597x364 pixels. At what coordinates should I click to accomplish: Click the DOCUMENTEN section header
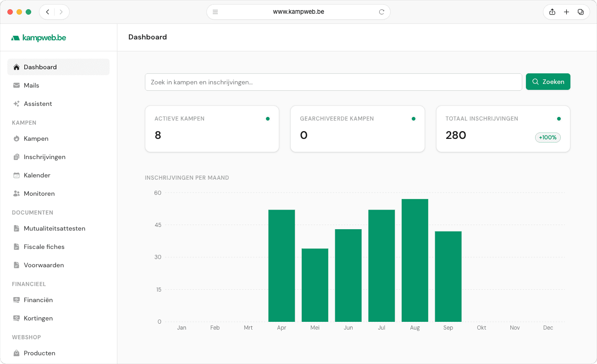[x=33, y=213]
